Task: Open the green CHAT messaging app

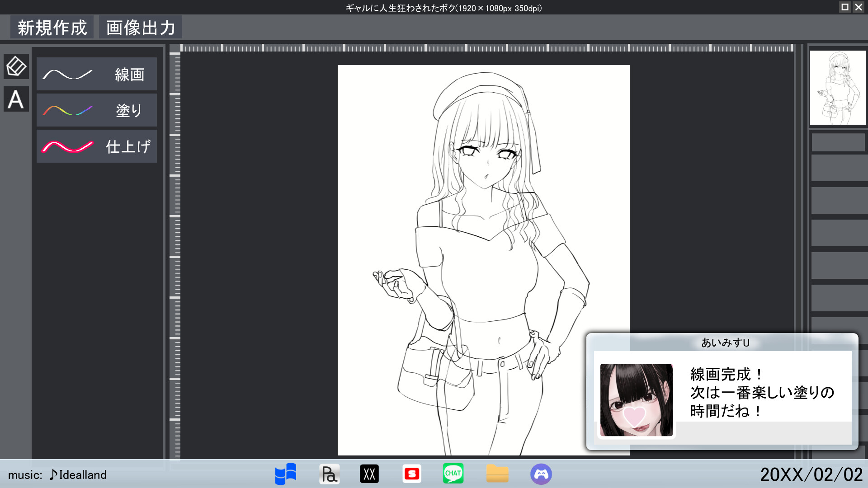Action: (454, 474)
